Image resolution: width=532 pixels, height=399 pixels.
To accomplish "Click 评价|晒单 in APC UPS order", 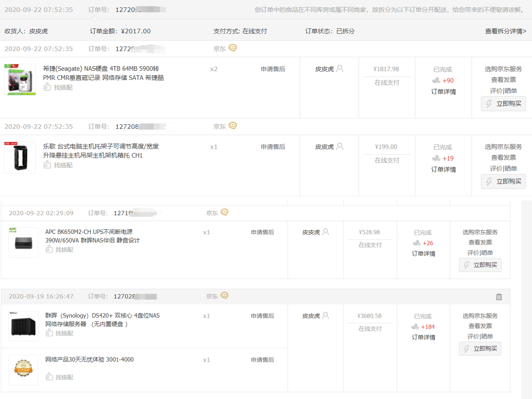I will 480,253.
